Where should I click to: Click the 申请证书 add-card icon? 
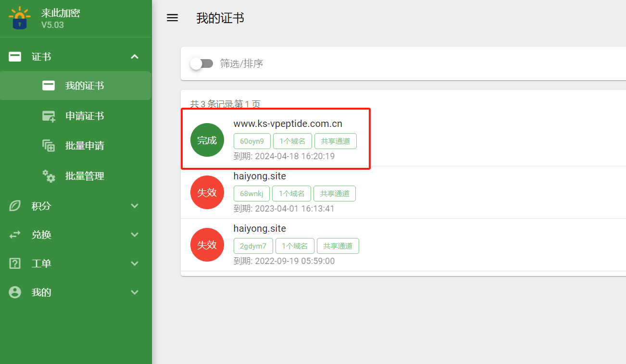(49, 116)
